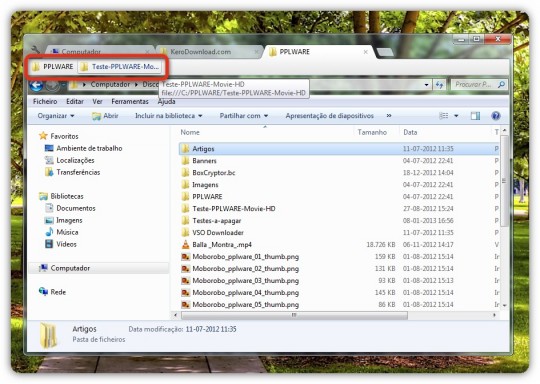Click the horizontal scrollbar of the file list
This screenshot has height=384, width=540.
294,315
